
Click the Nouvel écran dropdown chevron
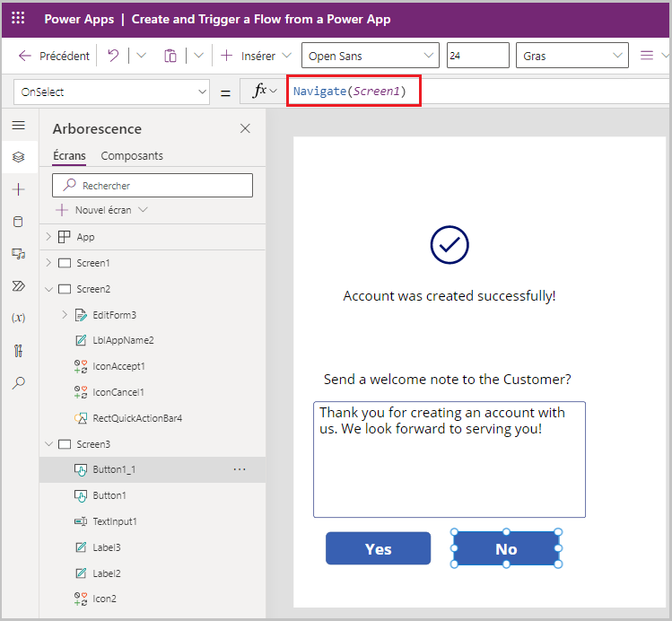click(x=144, y=210)
